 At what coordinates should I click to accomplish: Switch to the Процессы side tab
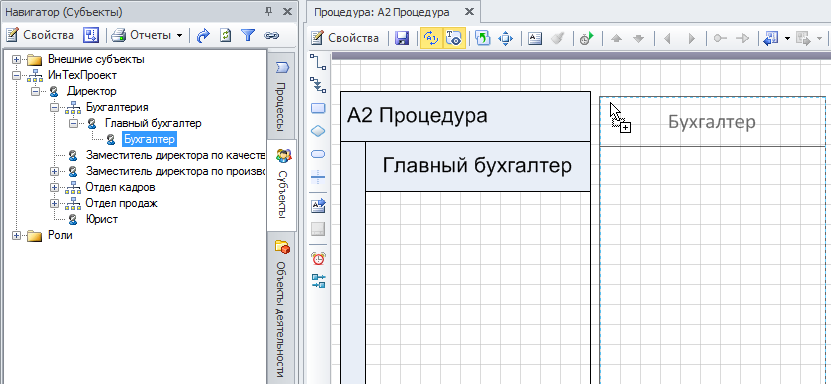tap(282, 96)
